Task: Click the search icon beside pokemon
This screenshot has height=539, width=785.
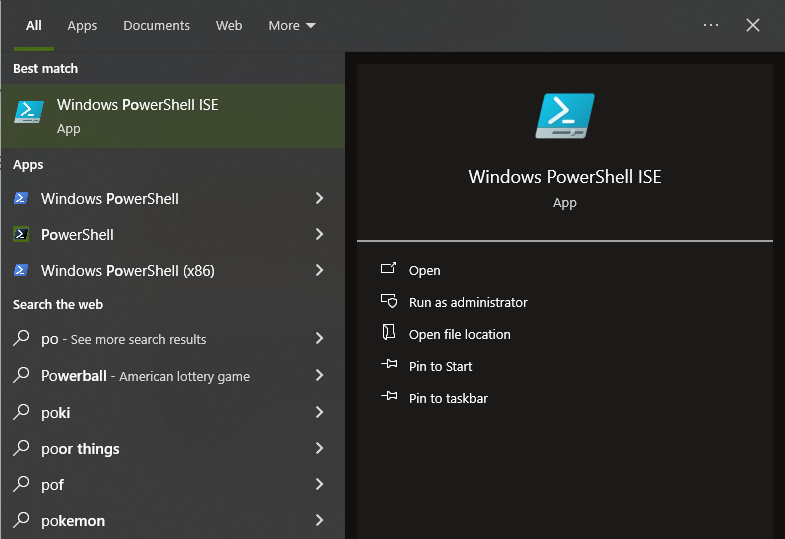Action: (x=21, y=520)
